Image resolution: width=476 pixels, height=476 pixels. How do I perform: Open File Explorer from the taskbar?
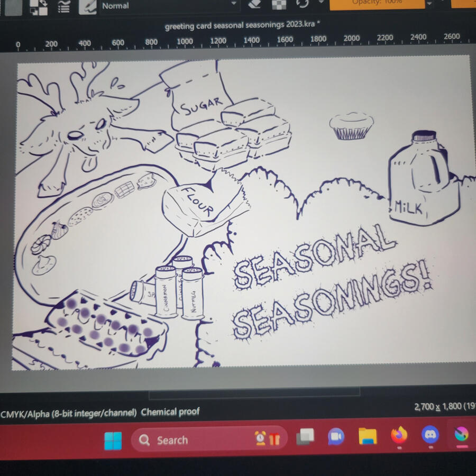(368, 436)
